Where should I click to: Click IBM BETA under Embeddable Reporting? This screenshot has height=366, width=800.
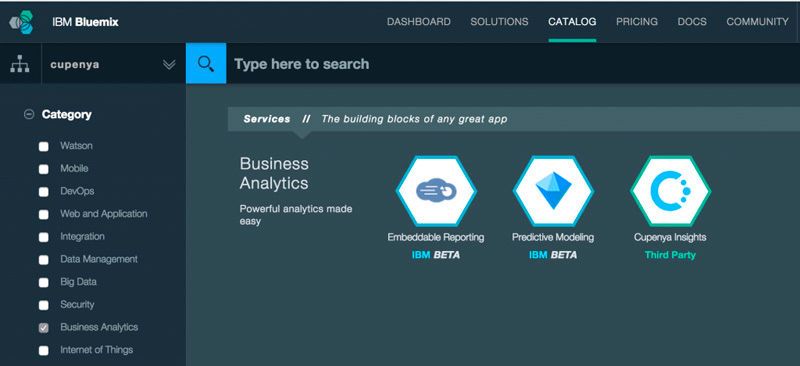[436, 255]
